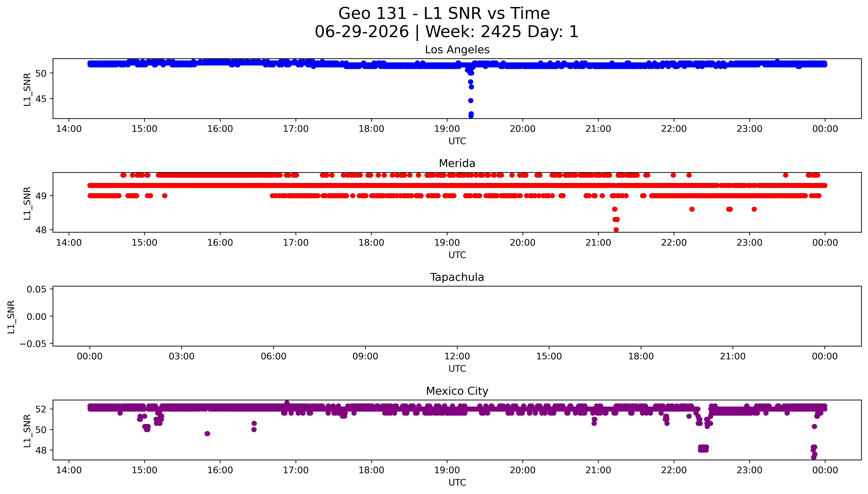Click the Tapachula subplot title

click(x=457, y=277)
